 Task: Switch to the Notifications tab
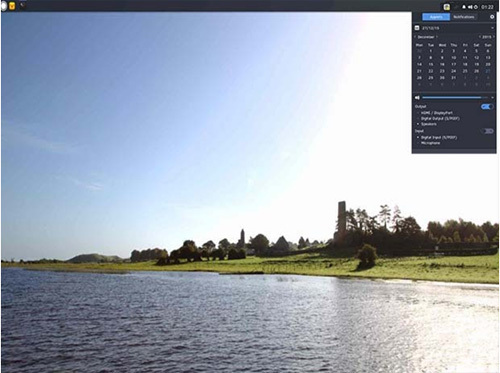(x=464, y=17)
